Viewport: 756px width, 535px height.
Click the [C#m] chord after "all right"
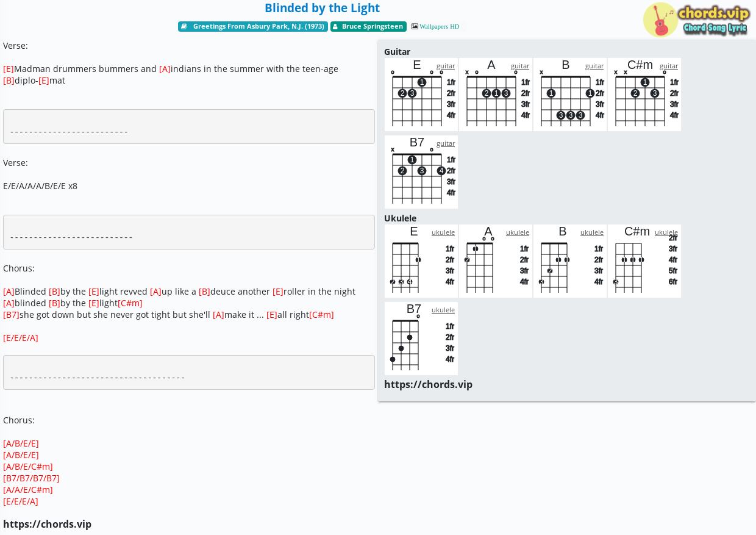tap(321, 315)
